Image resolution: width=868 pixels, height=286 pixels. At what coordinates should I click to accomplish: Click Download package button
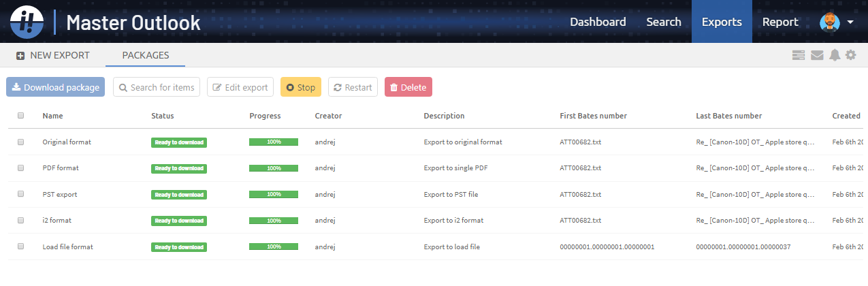55,87
